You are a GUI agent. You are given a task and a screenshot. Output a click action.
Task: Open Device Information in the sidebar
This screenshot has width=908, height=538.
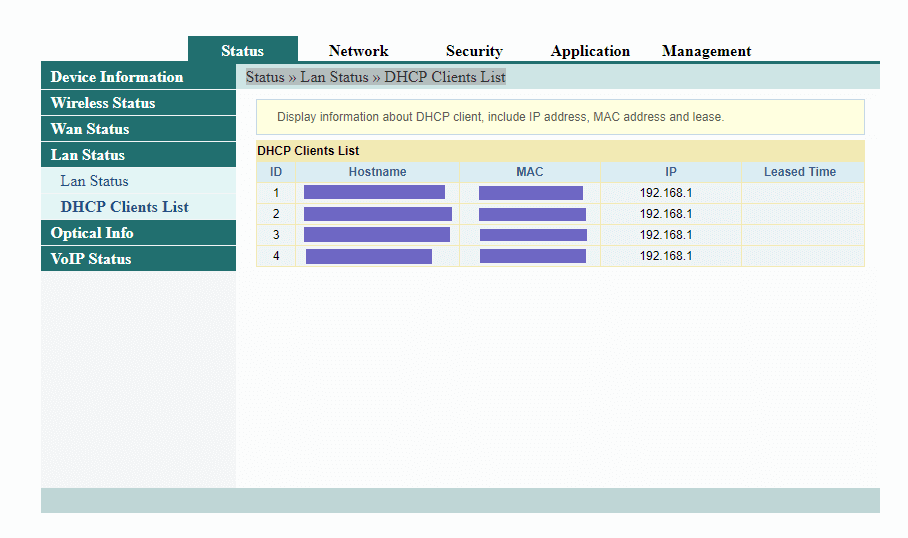[x=117, y=77]
